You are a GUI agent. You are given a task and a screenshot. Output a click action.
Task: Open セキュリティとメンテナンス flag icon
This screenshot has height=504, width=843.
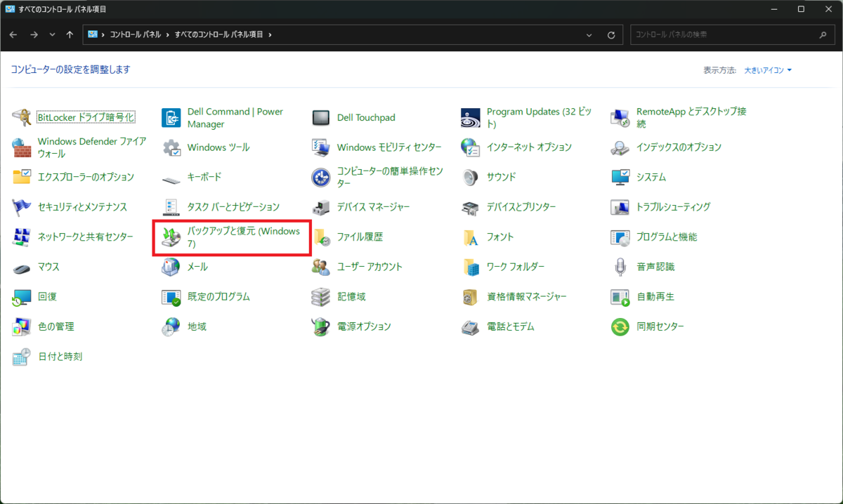[22, 207]
